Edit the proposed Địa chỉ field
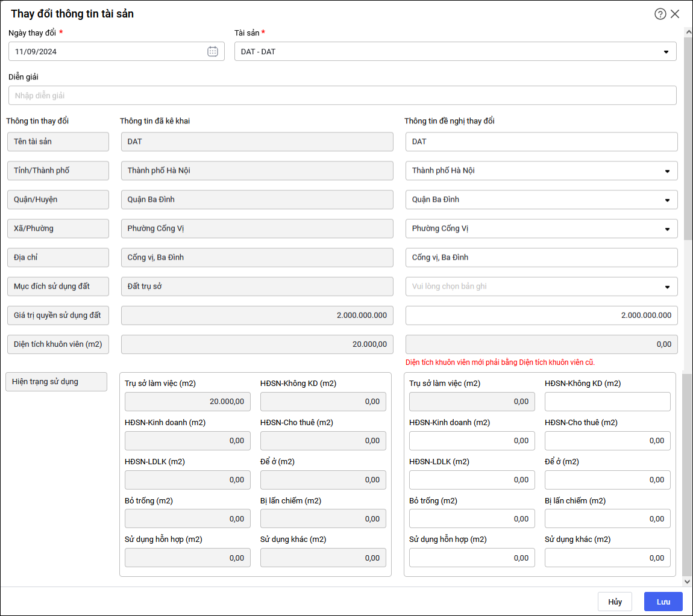Image resolution: width=693 pixels, height=616 pixels. 541,258
